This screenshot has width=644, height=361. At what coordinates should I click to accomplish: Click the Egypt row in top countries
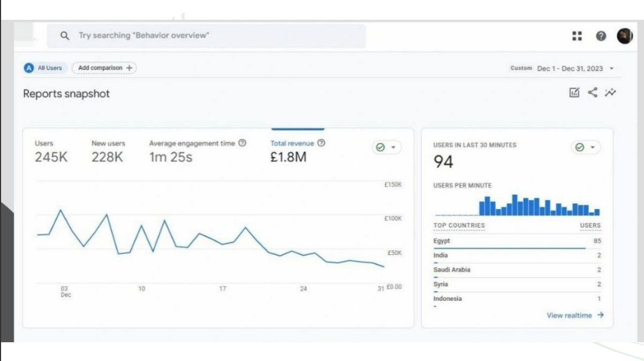pyautogui.click(x=517, y=241)
